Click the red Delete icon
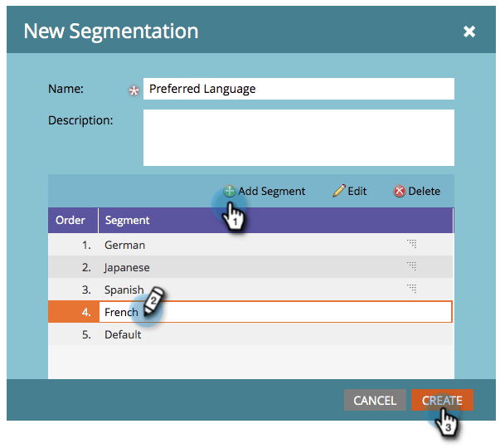Screen dimensions: 500x448 [x=400, y=191]
